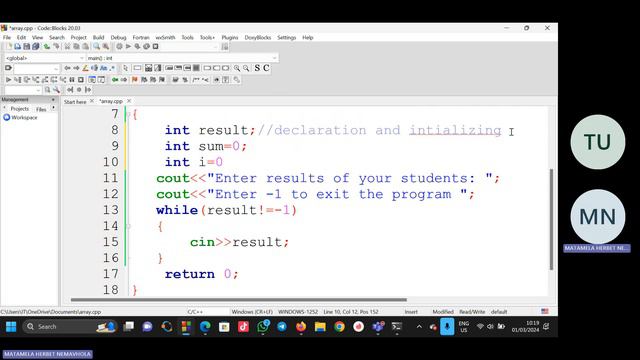640x360 pixels.
Task: Toggle match case Aa search option
Action: pos(104,68)
